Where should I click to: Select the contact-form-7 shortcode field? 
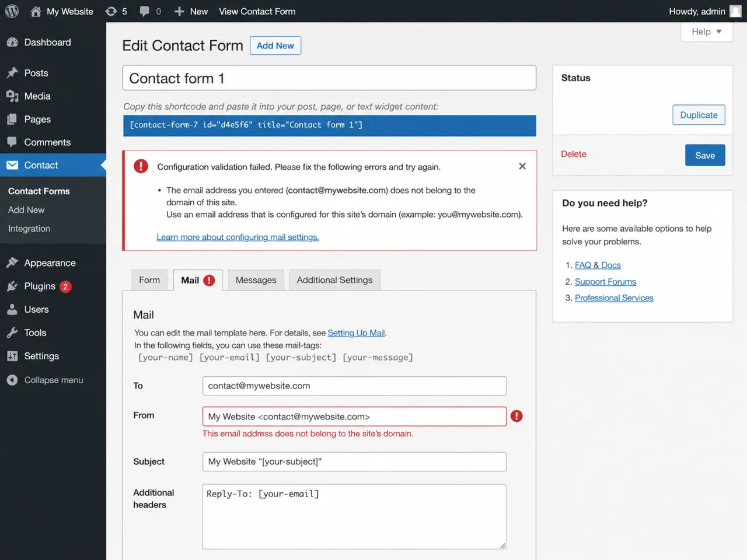pyautogui.click(x=329, y=125)
